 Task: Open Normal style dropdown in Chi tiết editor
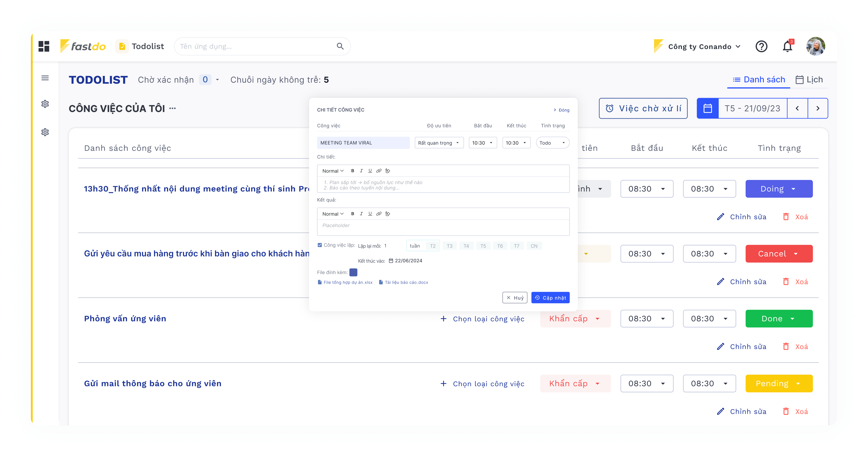tap(333, 171)
